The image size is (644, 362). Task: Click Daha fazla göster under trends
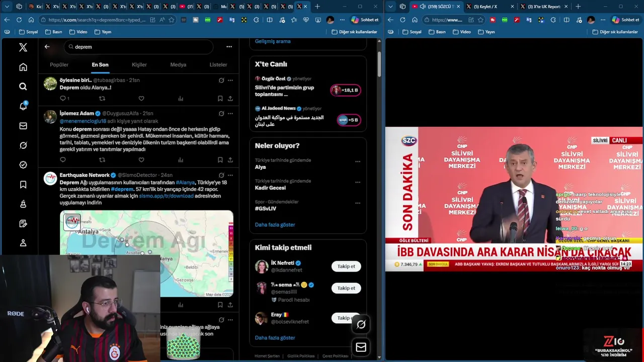click(275, 225)
